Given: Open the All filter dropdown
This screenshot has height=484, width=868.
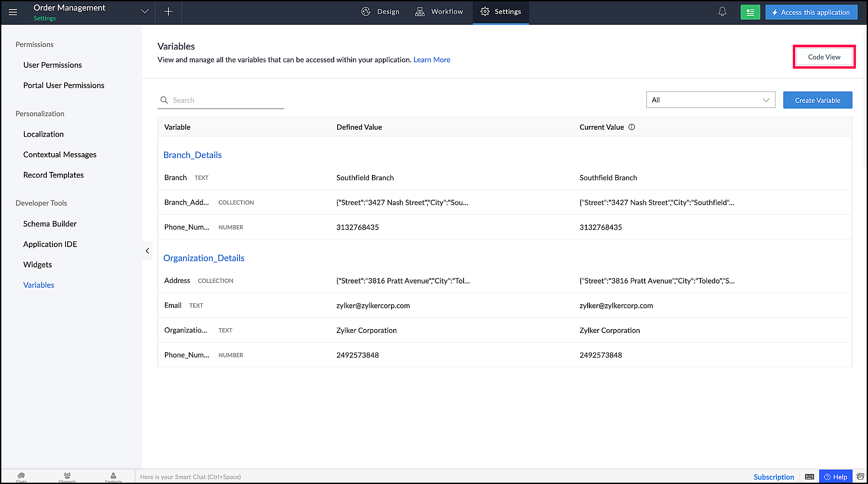Looking at the screenshot, I should pos(710,100).
